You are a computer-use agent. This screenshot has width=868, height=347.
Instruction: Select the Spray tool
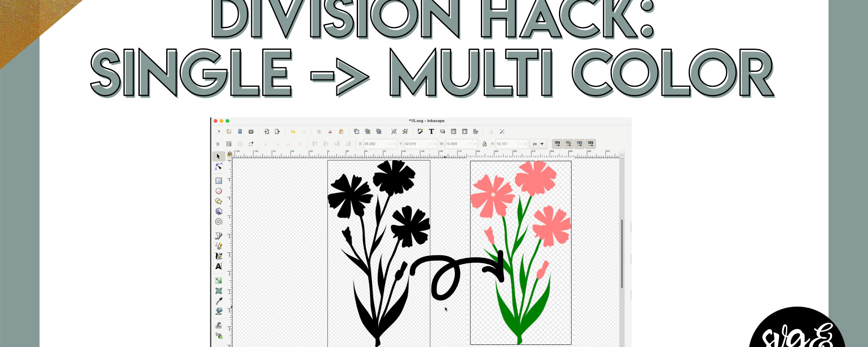219,336
